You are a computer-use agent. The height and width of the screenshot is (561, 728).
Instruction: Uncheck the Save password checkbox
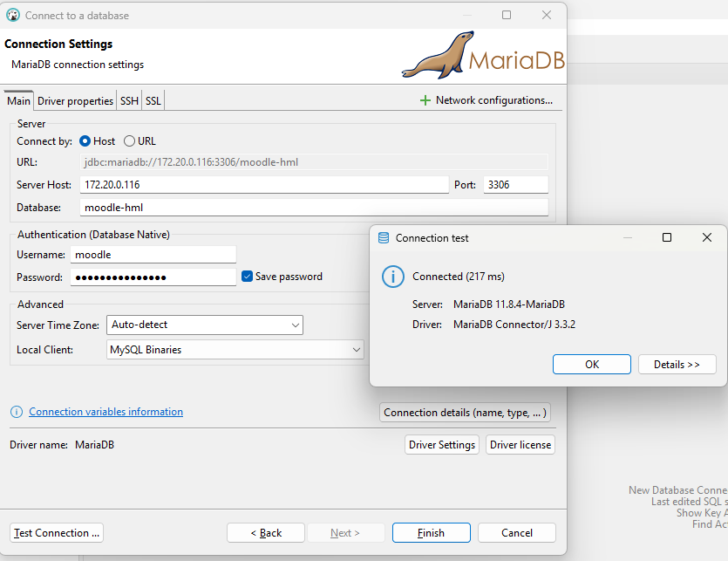click(248, 277)
